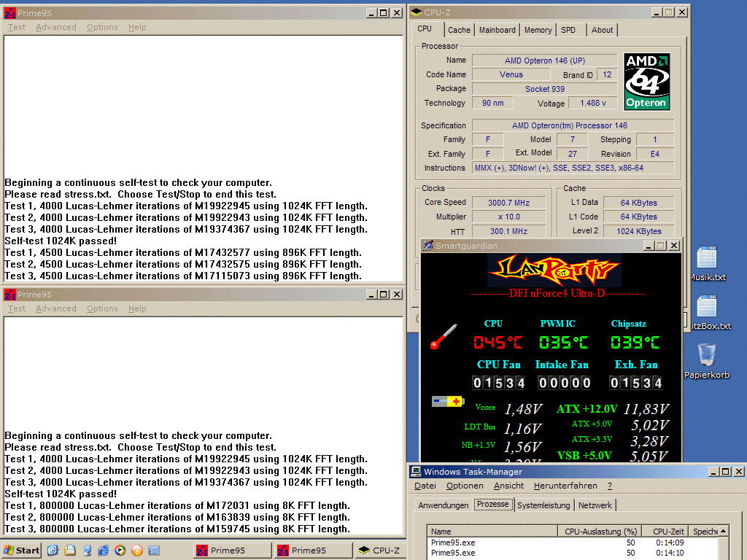Viewport: 747px width, 560px height.
Task: Activate the first Prime95 taskbar button
Action: [233, 551]
